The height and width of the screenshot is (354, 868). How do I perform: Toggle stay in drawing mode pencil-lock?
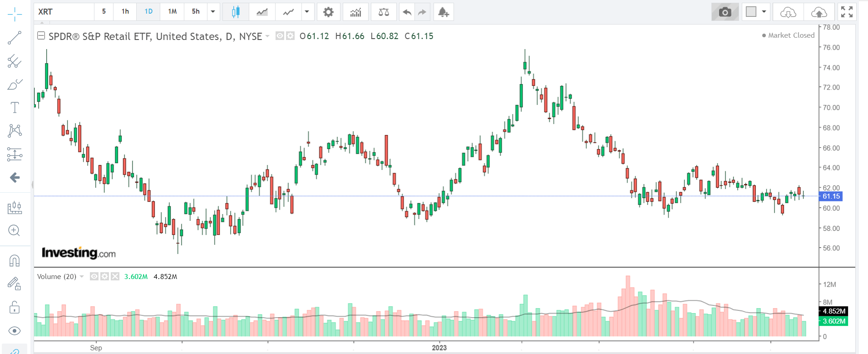tap(15, 284)
